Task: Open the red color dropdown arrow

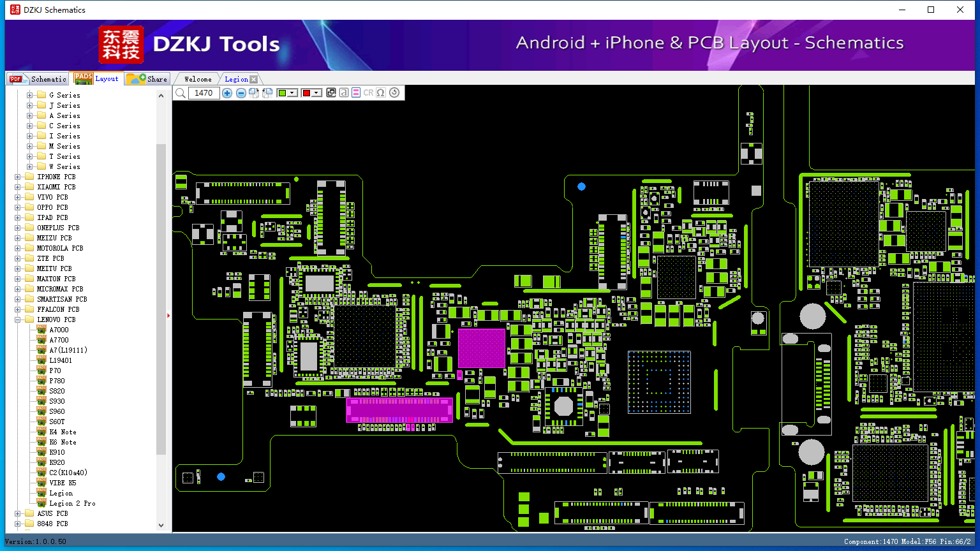Action: [316, 93]
